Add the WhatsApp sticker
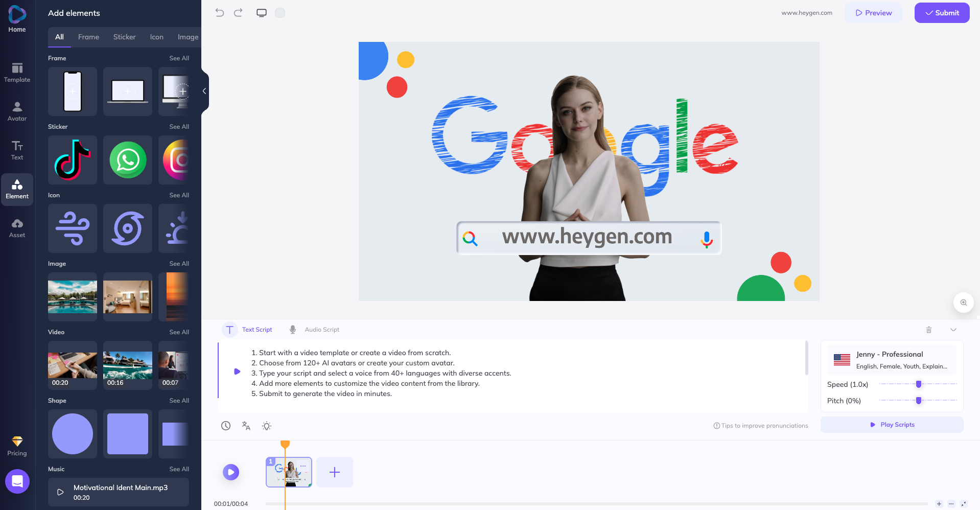980x510 pixels. tap(128, 160)
